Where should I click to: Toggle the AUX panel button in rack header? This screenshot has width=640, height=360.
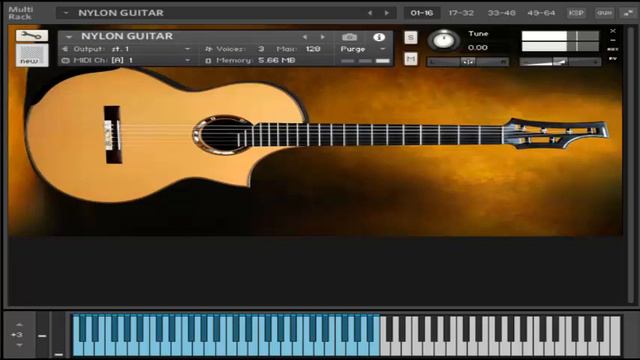pos(604,13)
